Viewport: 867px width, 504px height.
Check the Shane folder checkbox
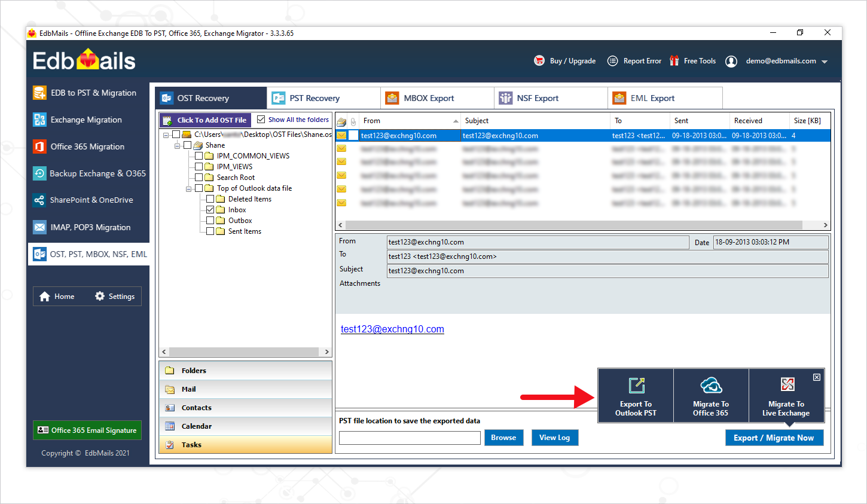[x=187, y=145]
